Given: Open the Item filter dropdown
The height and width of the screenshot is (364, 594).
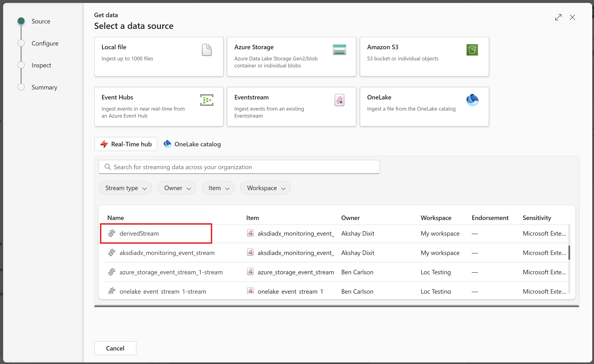Looking at the screenshot, I should pos(218,188).
